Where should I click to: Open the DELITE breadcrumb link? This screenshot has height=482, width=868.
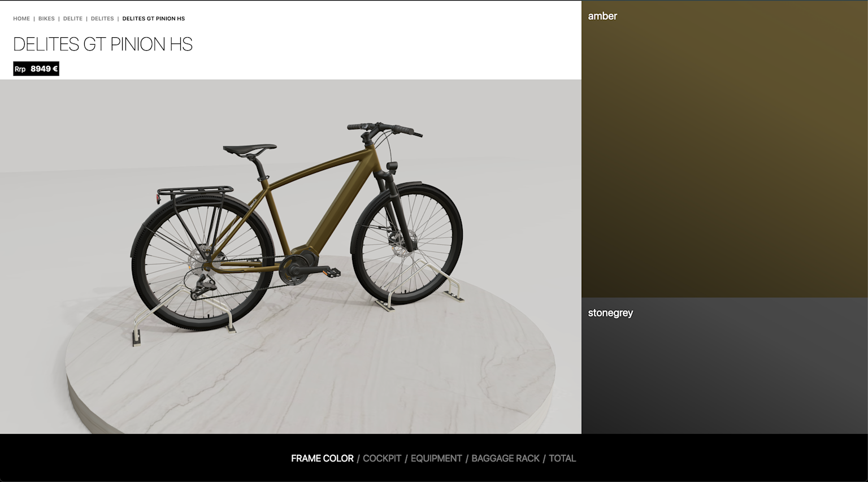73,19
